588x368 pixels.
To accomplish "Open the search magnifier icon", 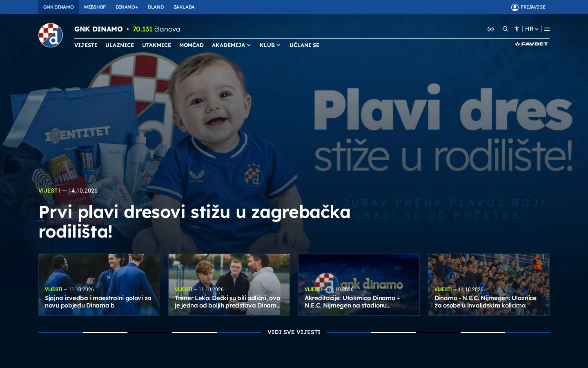I will pyautogui.click(x=505, y=29).
